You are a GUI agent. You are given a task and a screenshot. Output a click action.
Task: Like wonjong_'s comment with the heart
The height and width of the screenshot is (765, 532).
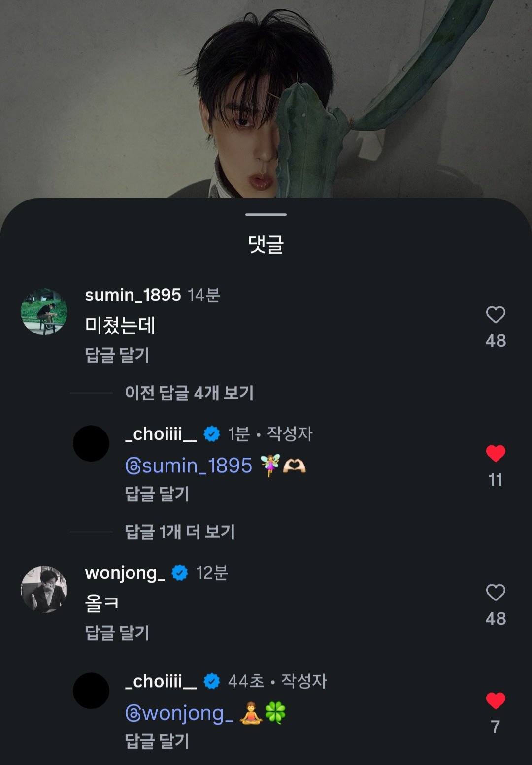coord(496,593)
